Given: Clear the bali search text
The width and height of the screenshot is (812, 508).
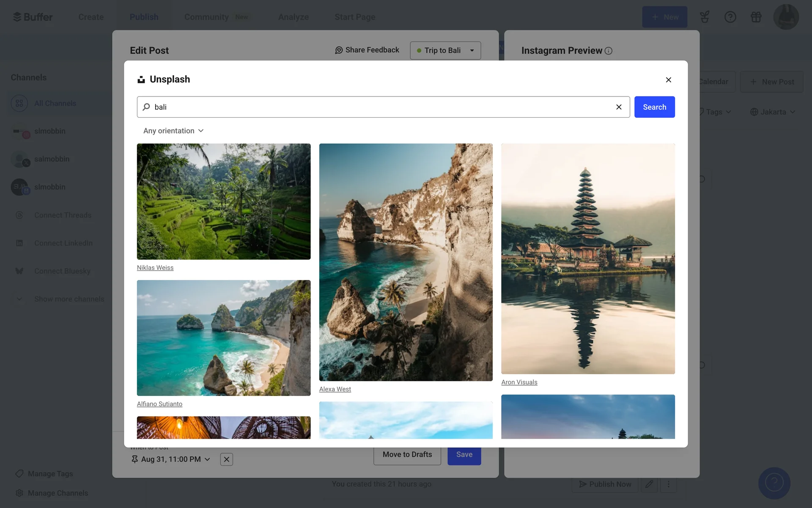Looking at the screenshot, I should tap(619, 107).
